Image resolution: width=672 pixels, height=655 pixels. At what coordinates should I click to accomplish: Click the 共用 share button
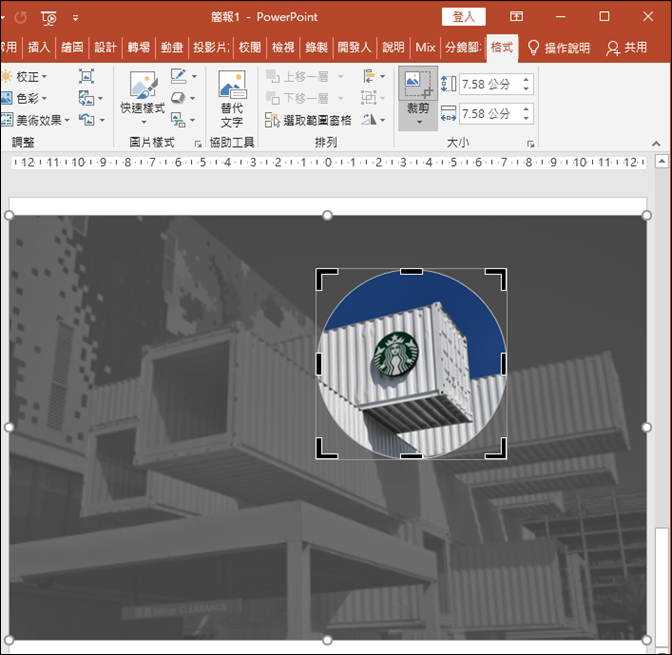pos(626,48)
